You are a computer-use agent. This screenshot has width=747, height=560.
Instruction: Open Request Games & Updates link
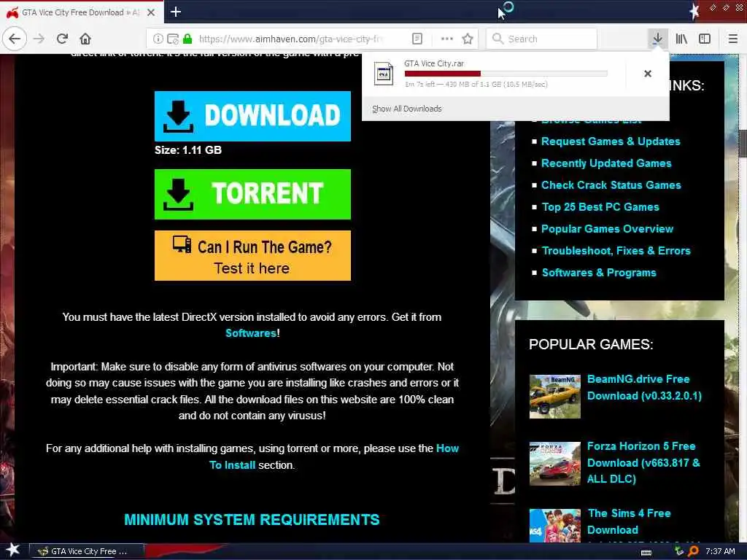click(x=611, y=141)
